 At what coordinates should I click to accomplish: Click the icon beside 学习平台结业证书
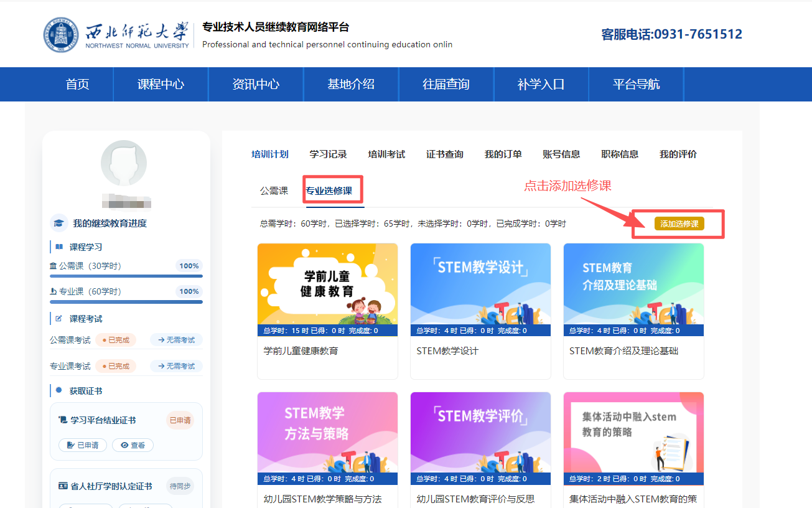coord(63,420)
